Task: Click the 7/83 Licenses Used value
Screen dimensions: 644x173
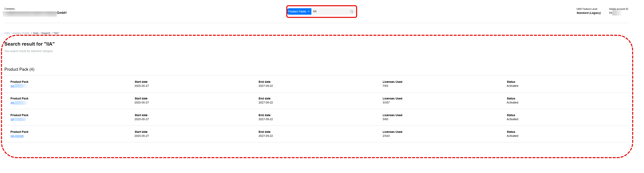Action: pos(385,86)
